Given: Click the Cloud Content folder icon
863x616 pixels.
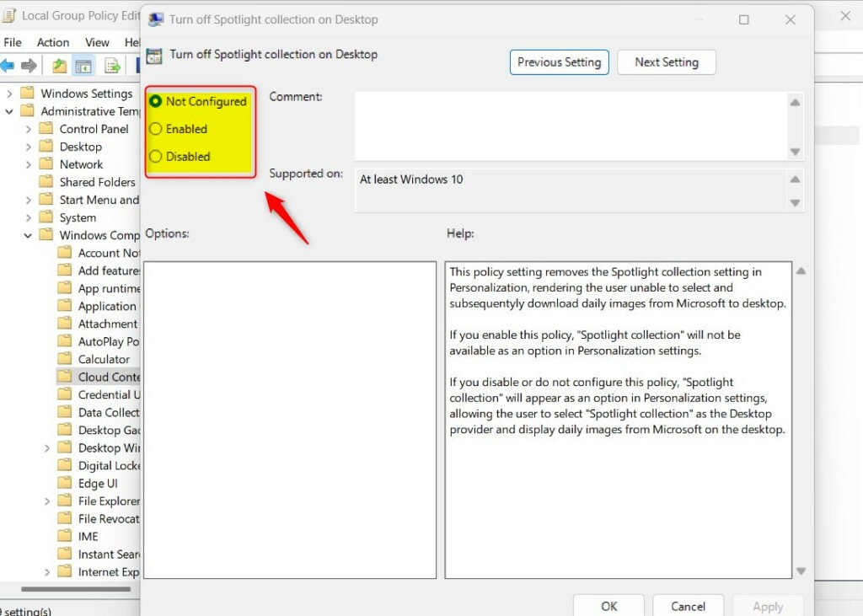Looking at the screenshot, I should click(65, 377).
